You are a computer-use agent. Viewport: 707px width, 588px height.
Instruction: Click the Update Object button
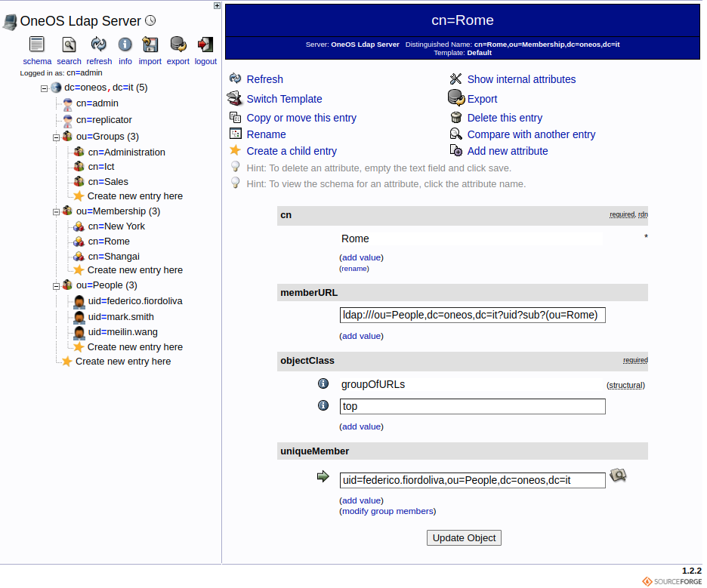point(464,538)
